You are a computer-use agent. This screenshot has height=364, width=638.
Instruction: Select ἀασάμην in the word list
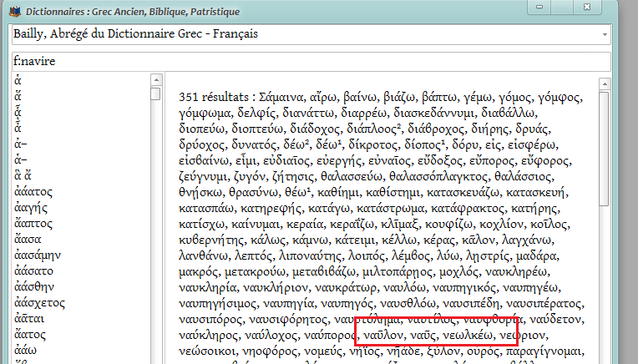coord(38,255)
